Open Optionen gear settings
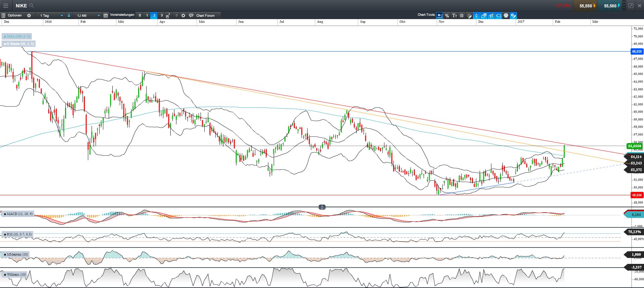Screen dimensions: 644x288 29,16
